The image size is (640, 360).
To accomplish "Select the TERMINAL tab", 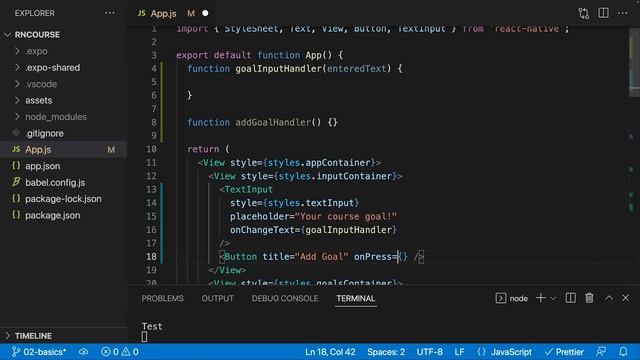I will click(x=356, y=298).
